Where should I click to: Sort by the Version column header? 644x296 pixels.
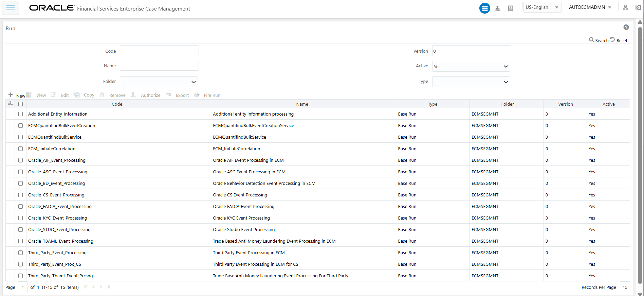(x=565, y=104)
